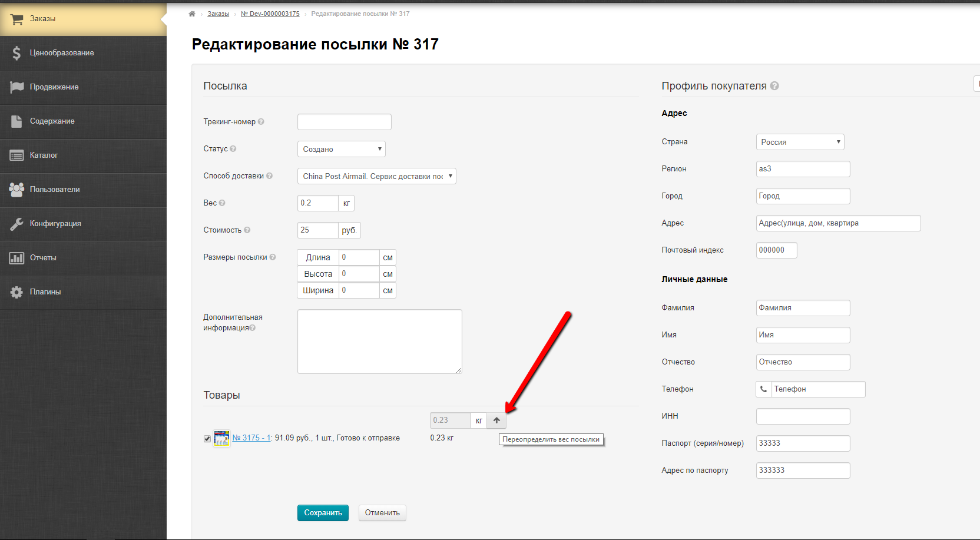Click help icon beside Профиль покупателя
980x540 pixels.
coord(774,86)
